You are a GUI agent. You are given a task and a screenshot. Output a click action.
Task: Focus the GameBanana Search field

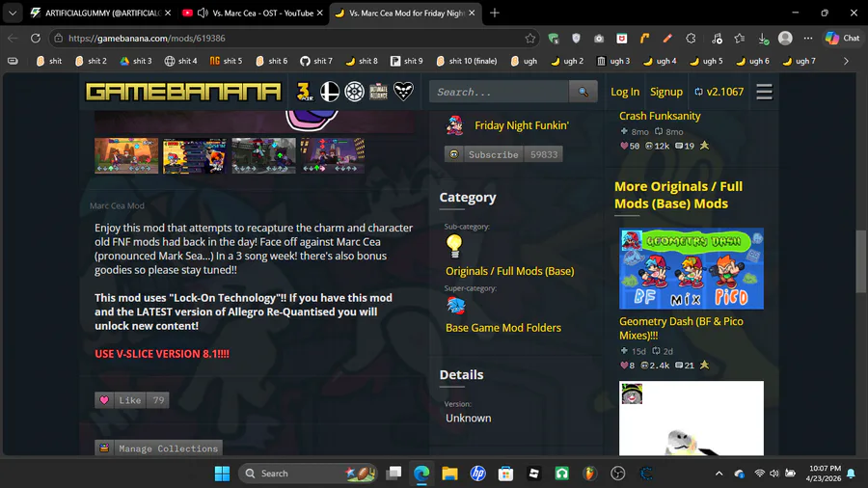click(x=500, y=92)
